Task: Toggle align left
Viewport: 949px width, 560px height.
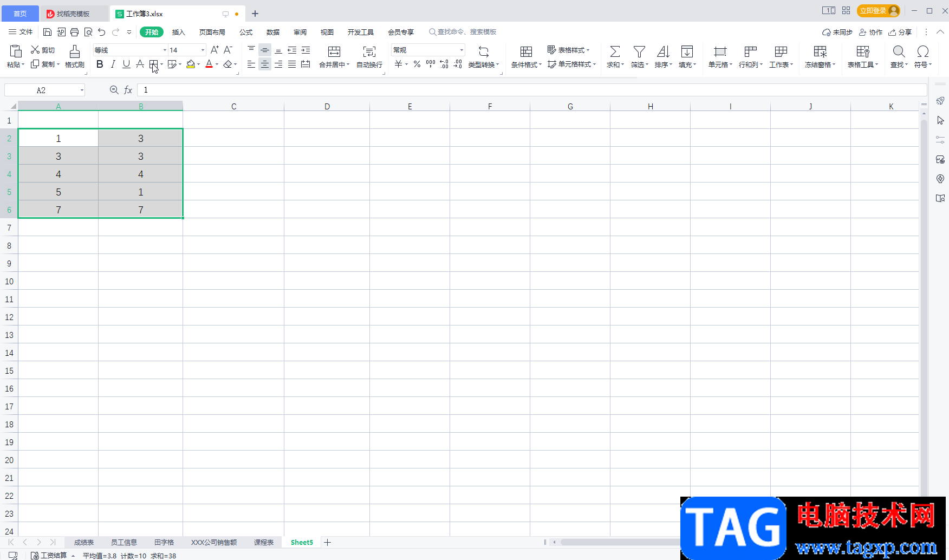Action: 251,64
